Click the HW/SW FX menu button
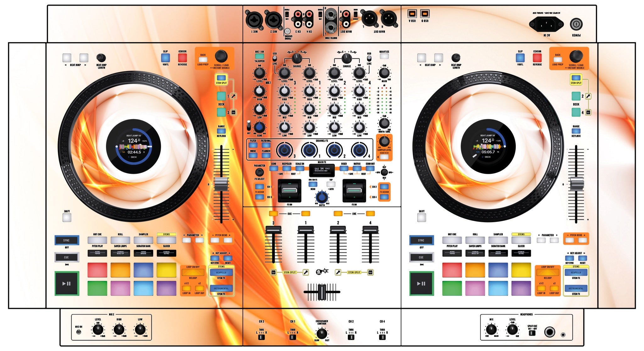Image resolution: width=644 pixels, height=351 pixels. 313,184
